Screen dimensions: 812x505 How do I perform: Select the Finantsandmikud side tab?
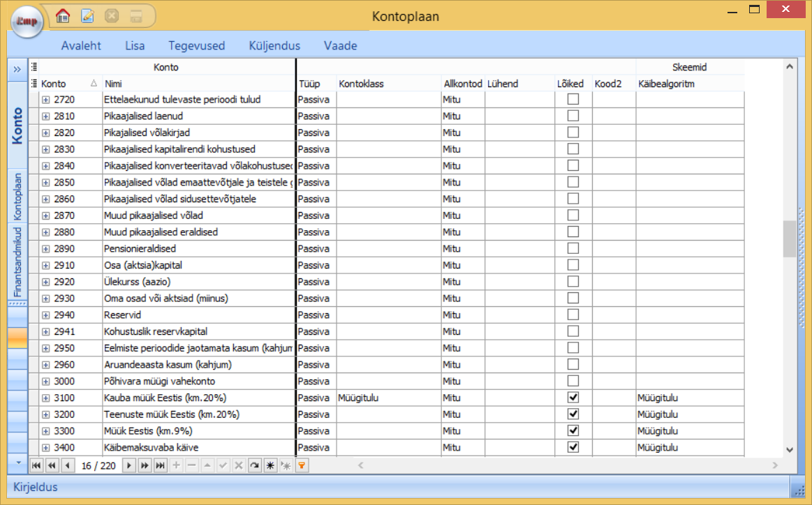[17, 262]
